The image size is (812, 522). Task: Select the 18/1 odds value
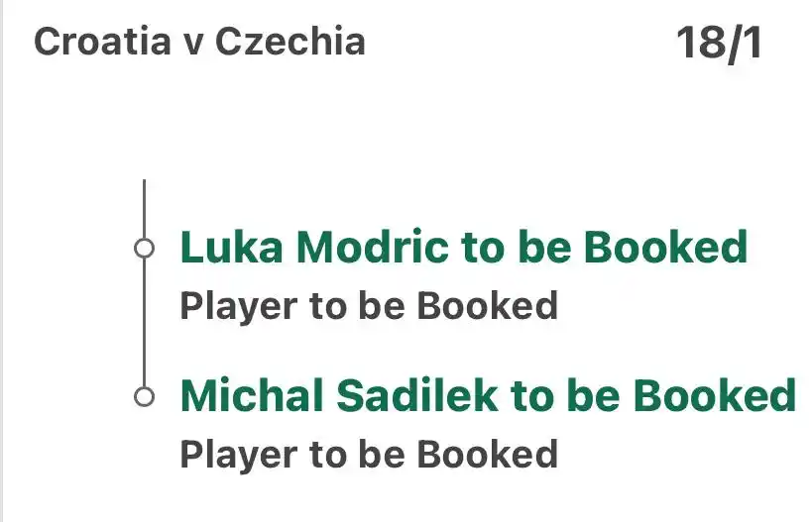(x=720, y=44)
